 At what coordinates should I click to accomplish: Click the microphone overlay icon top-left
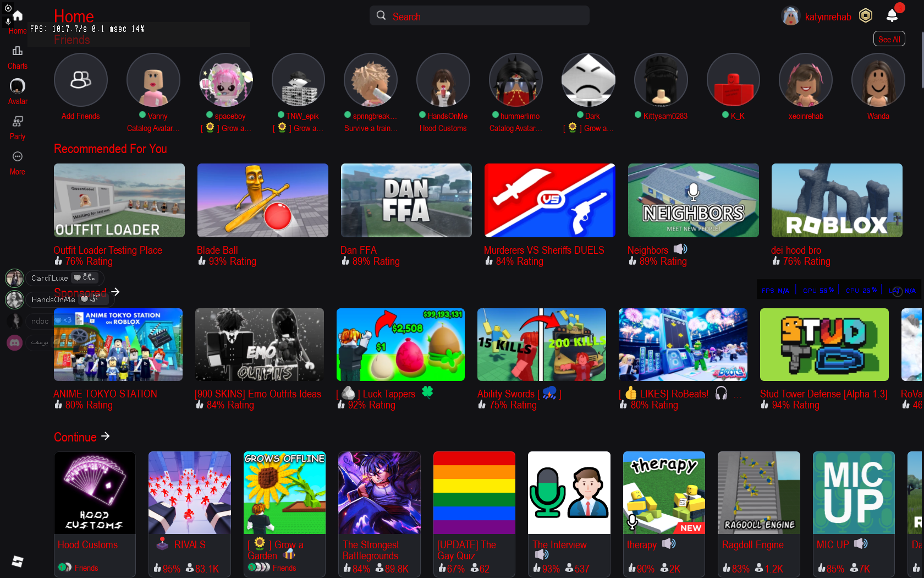coord(8,21)
